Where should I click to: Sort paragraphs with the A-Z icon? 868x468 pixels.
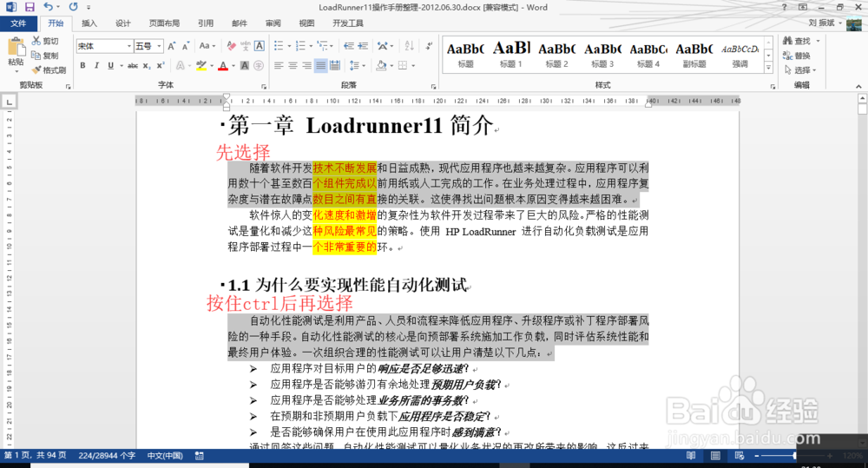[409, 46]
